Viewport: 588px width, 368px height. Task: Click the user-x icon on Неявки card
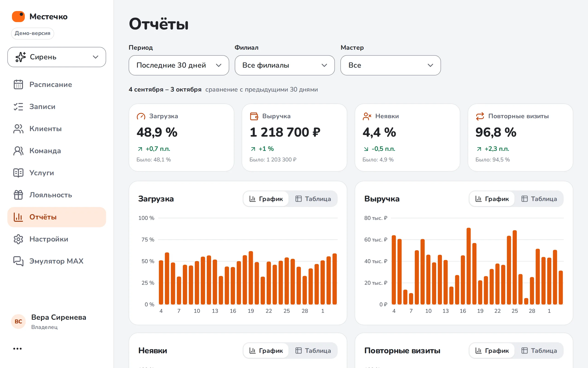coord(367,116)
